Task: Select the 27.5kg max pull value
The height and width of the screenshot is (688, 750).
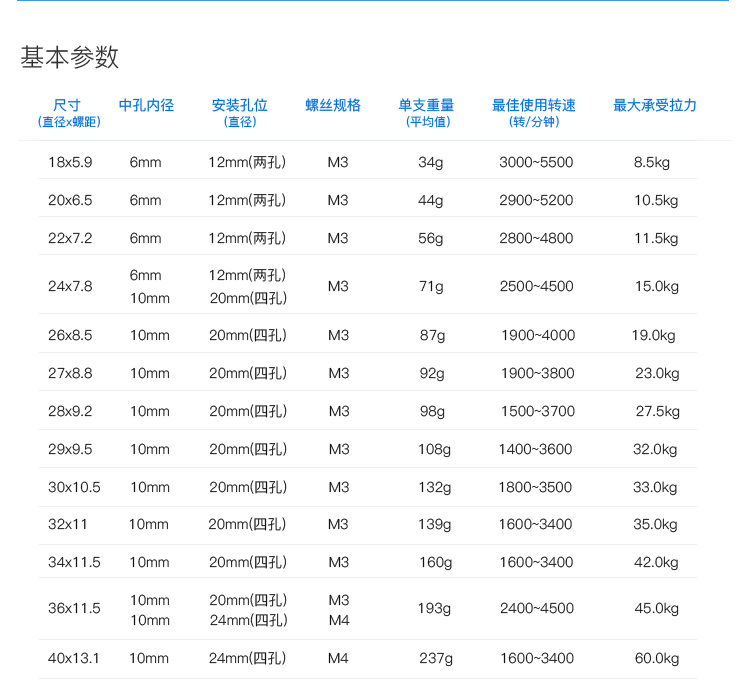Action: pos(657,411)
